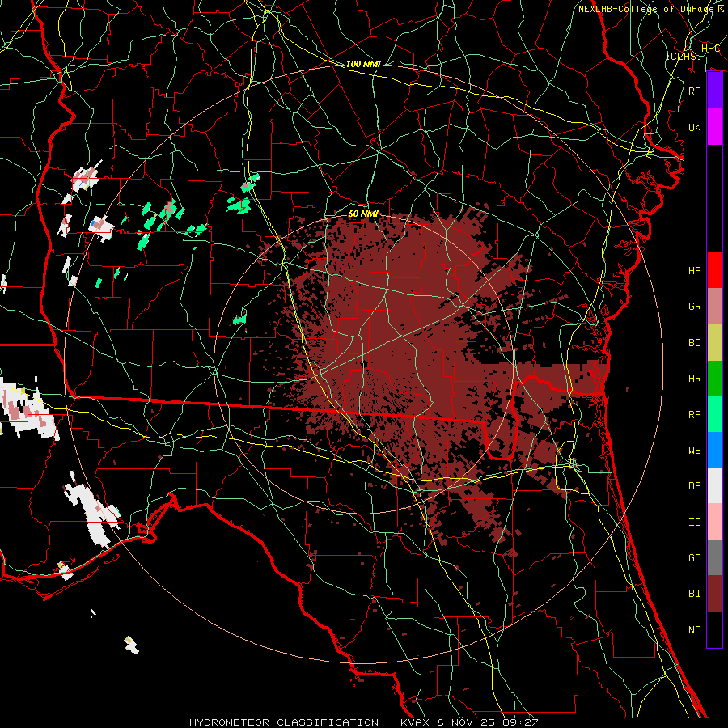Click the 'HA' legend label
This screenshot has height=728, width=728.
click(x=694, y=270)
